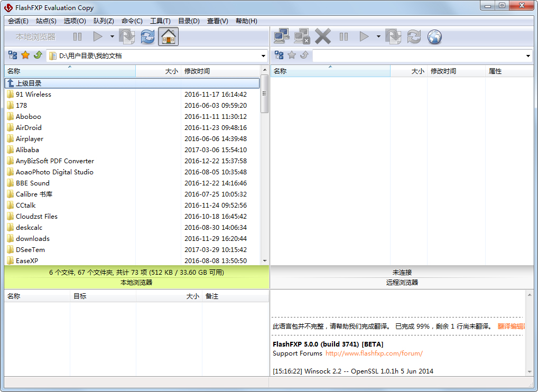The height and width of the screenshot is (392, 538).
Task: Click the queue pane 目标 column header
Action: (103, 296)
